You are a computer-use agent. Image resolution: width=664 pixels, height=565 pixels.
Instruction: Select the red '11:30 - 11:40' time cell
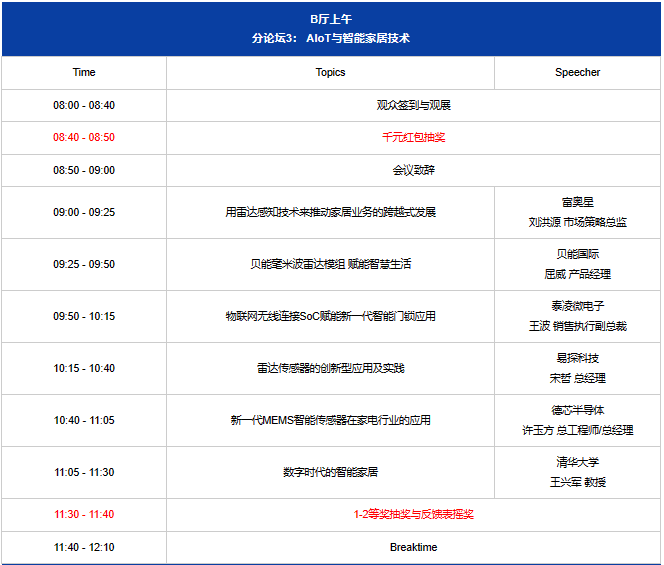pos(84,515)
